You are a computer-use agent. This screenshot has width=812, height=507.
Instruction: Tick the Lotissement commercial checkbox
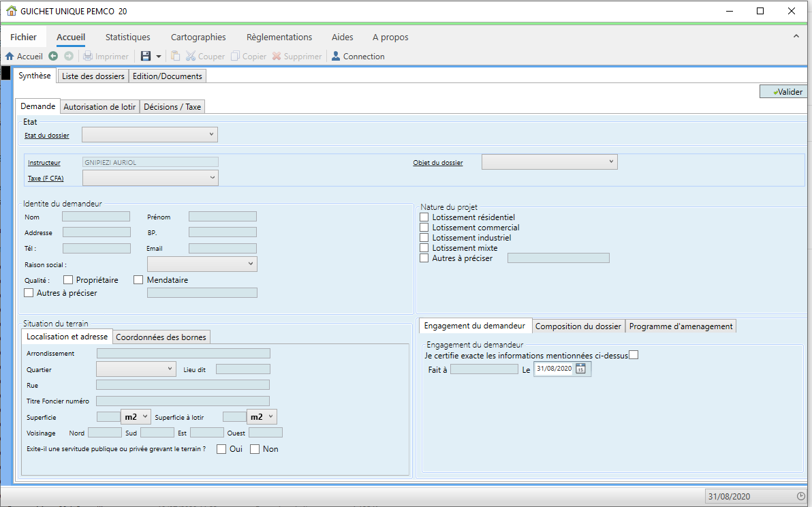(424, 228)
